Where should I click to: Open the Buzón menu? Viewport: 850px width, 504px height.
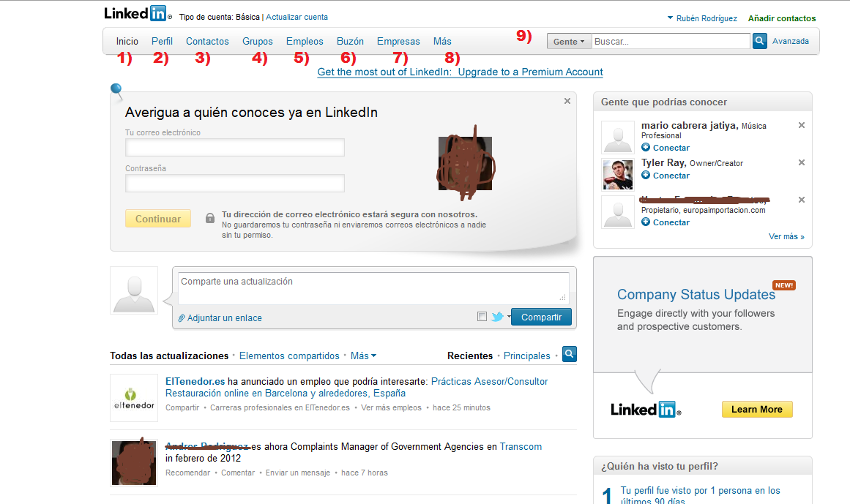point(350,41)
